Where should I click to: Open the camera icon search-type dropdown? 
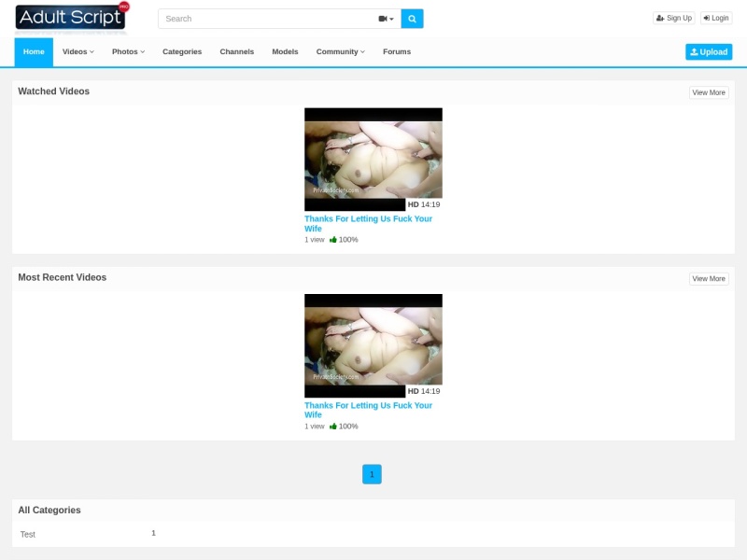pos(386,19)
